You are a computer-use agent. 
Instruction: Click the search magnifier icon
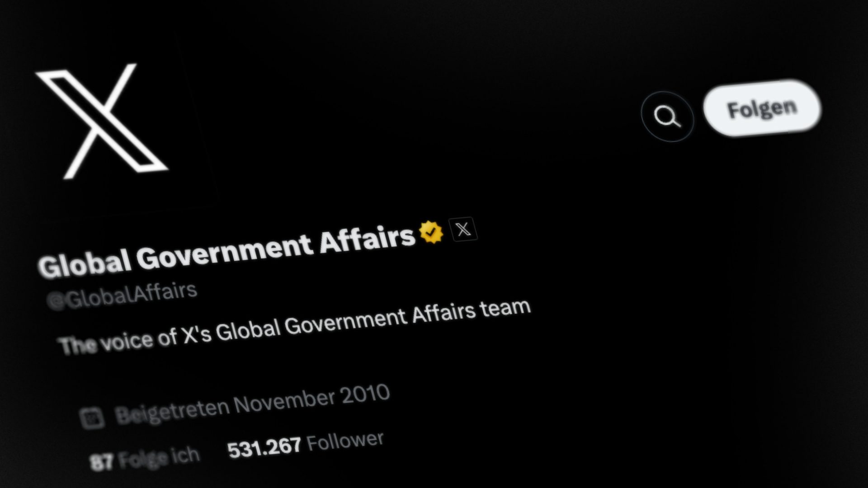[x=667, y=117]
